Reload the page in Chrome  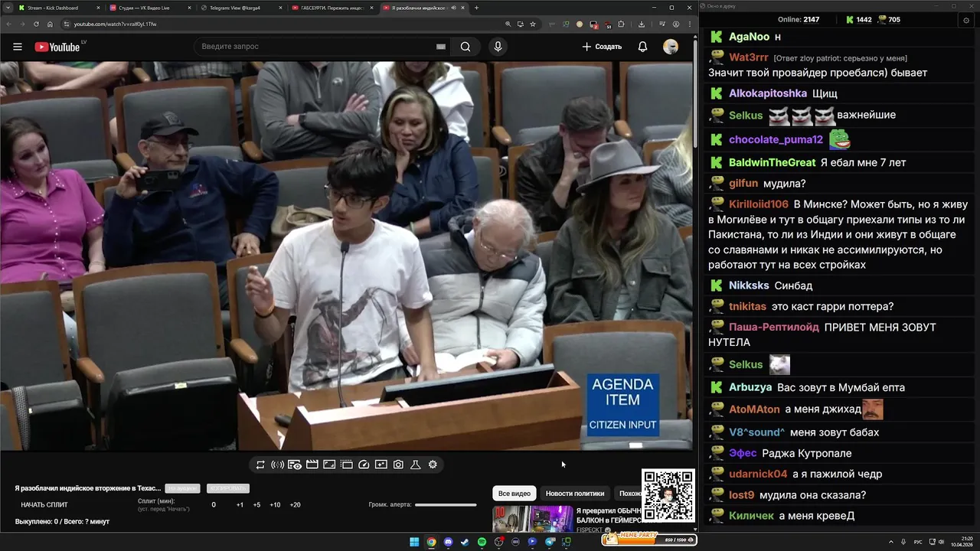tap(36, 24)
